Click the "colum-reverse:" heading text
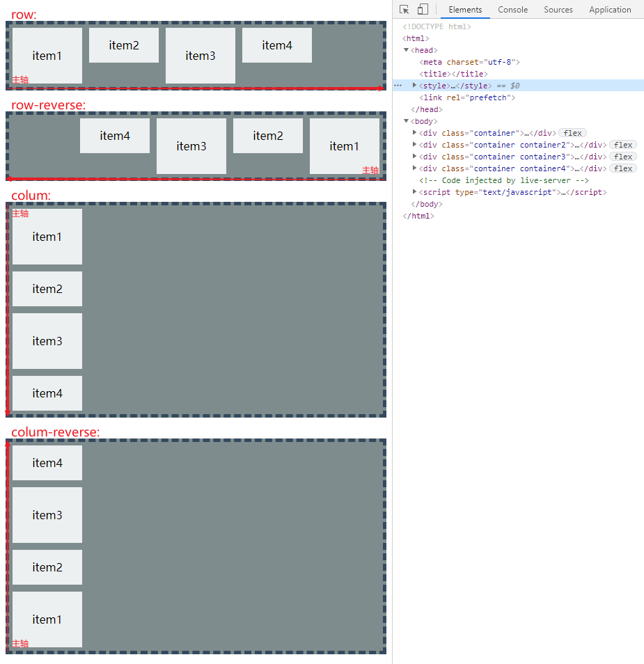The width and height of the screenshot is (644, 664). 56,432
